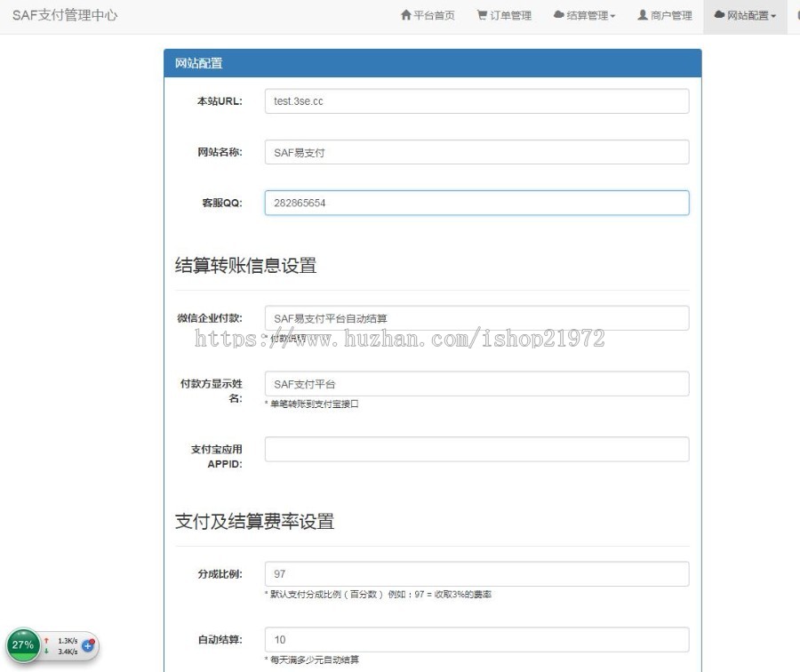Click the 分成比例 label
Viewport: 800px width, 672px height.
pyautogui.click(x=220, y=574)
